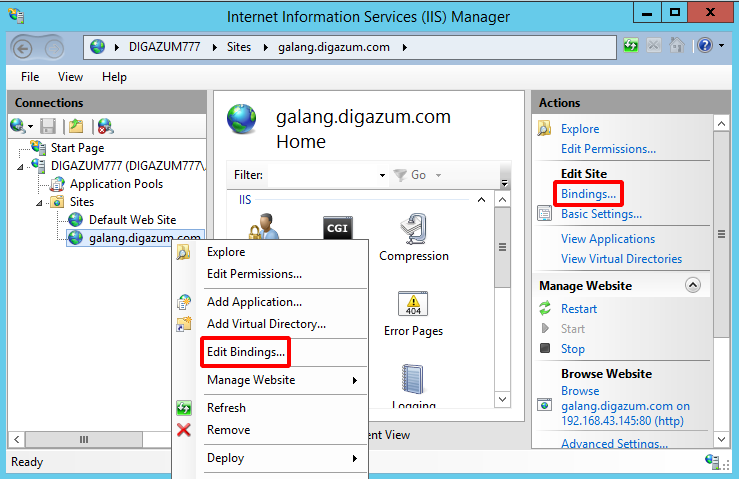Open the CGI feature icon

pyautogui.click(x=337, y=228)
